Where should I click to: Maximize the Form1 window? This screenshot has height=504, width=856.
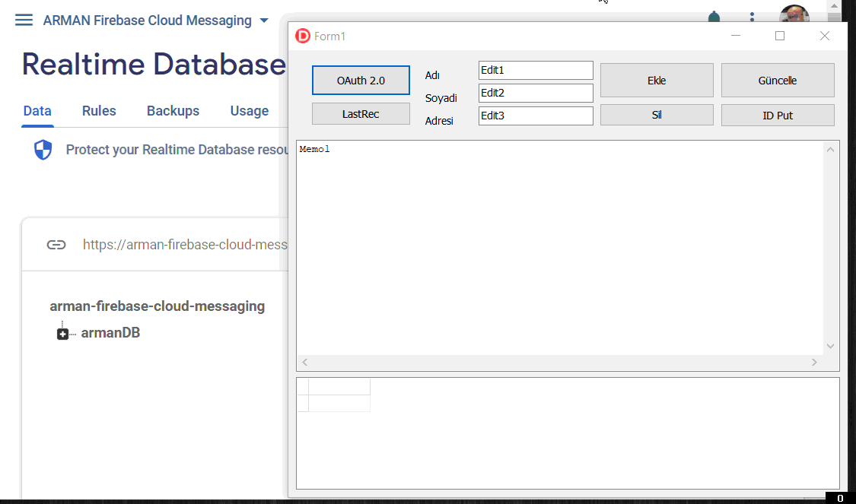tap(780, 36)
